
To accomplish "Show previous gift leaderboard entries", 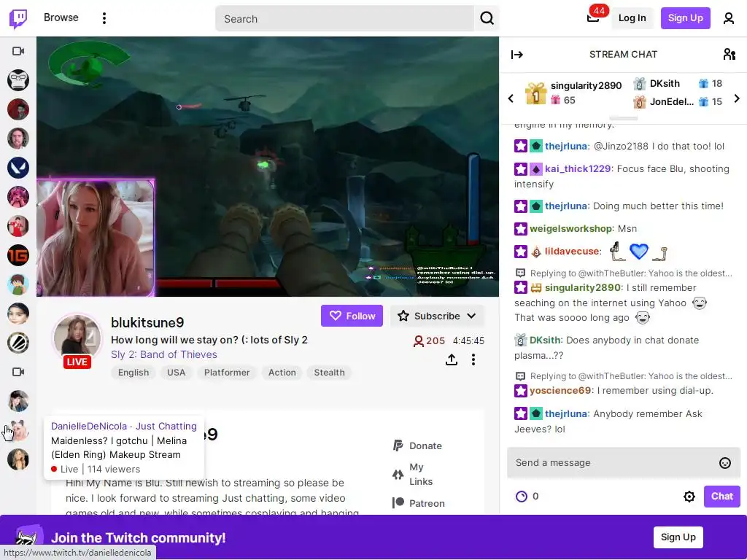I will [x=511, y=98].
